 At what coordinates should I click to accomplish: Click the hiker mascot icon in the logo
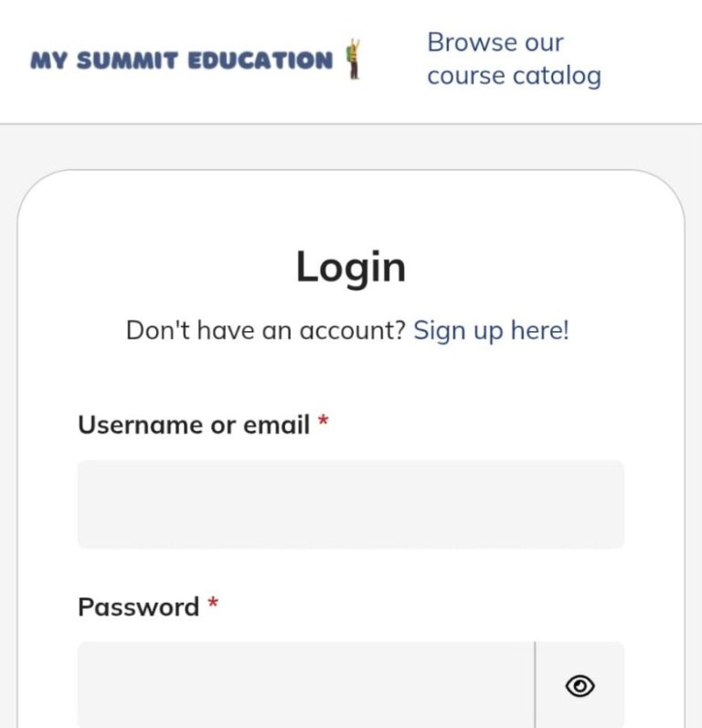pyautogui.click(x=354, y=59)
